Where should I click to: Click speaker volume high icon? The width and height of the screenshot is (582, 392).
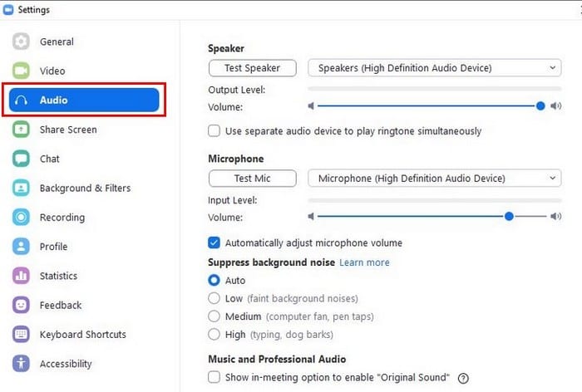tap(555, 106)
